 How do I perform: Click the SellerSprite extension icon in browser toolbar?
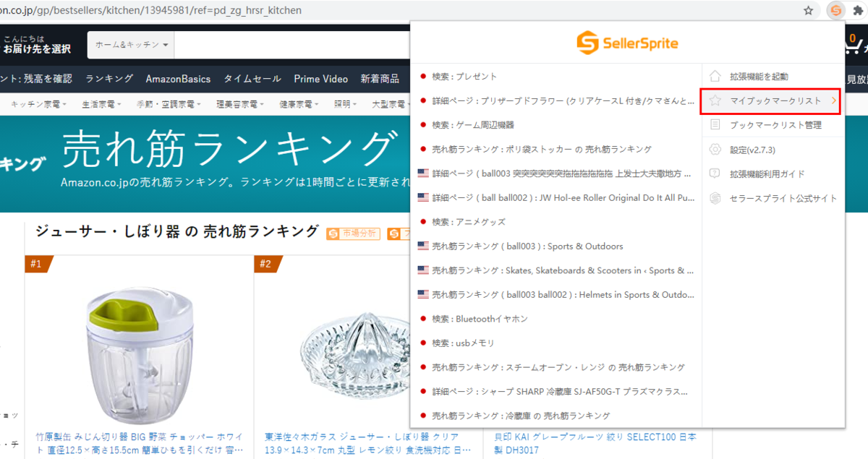835,11
